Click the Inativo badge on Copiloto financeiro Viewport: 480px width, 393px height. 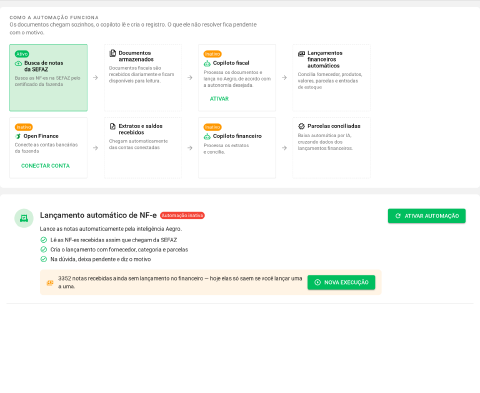pyautogui.click(x=213, y=127)
